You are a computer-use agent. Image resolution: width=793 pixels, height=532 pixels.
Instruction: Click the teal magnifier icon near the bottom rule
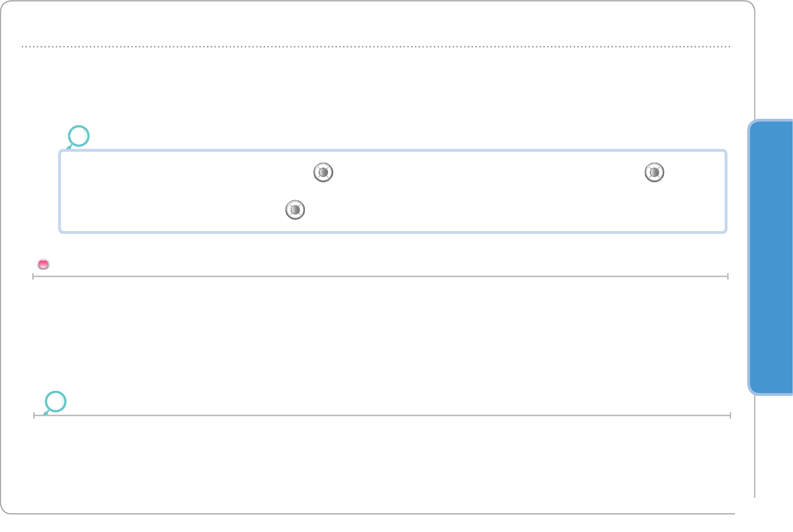[x=55, y=401]
